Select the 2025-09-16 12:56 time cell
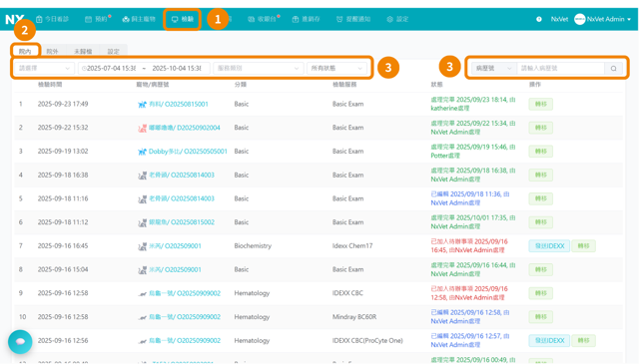 coord(63,340)
